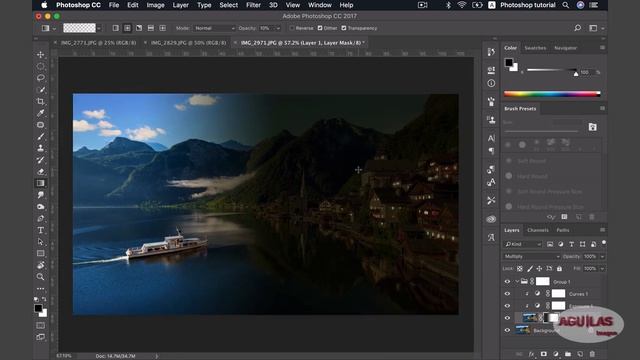This screenshot has height=360, width=640.
Task: Hide the Background layer
Action: pyautogui.click(x=507, y=330)
